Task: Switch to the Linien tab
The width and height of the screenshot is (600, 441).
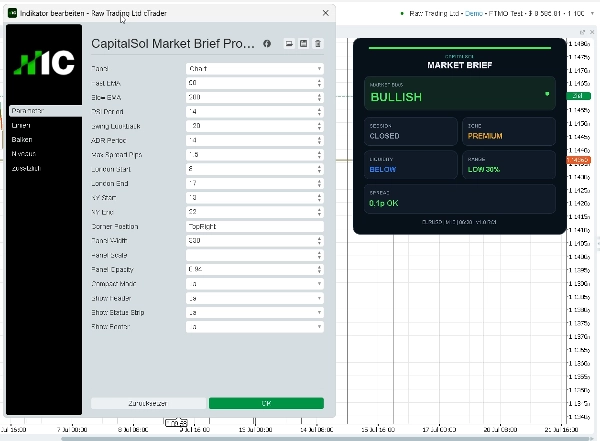Action: pos(21,125)
